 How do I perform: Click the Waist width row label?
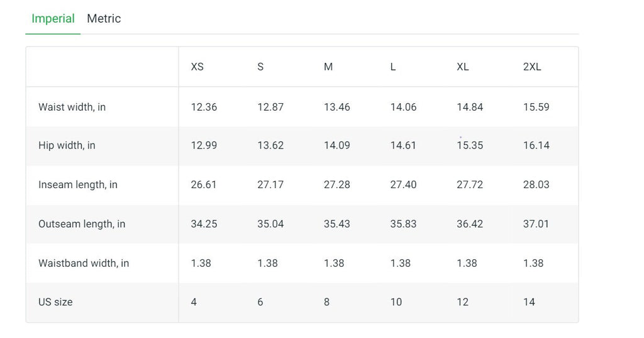[72, 107]
